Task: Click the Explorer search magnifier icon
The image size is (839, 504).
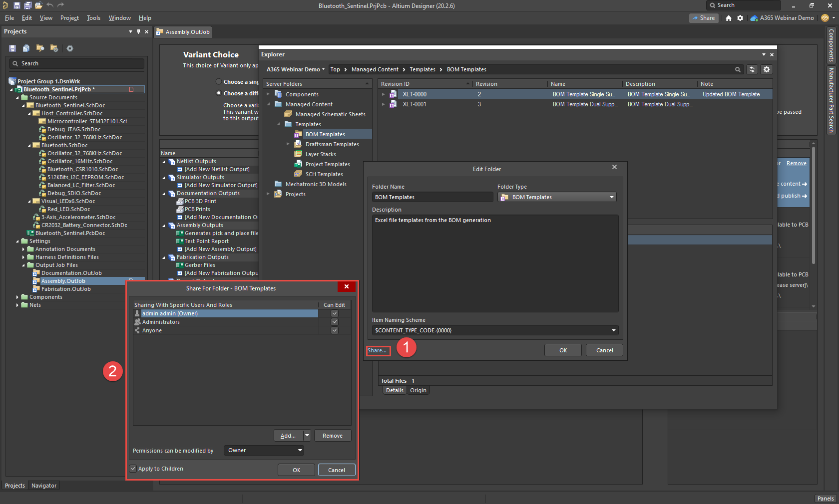Action: 738,69
